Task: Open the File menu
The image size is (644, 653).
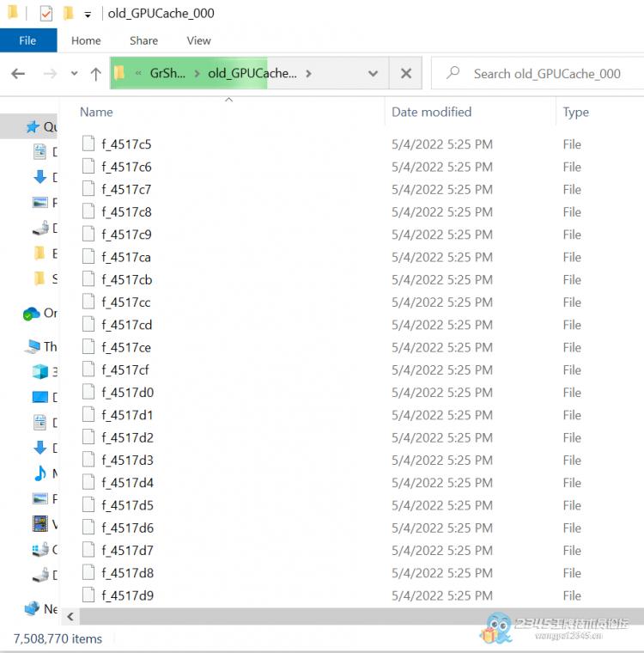Action: (27, 40)
